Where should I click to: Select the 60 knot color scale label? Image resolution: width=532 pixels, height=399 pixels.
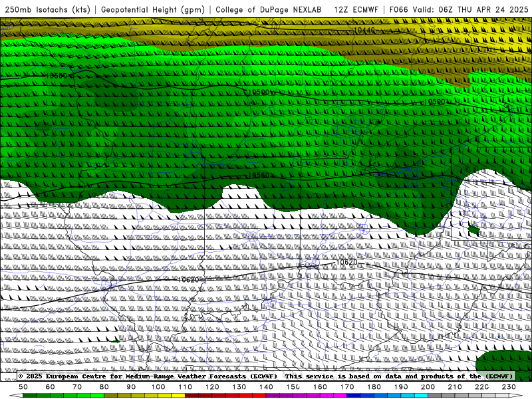(50, 387)
